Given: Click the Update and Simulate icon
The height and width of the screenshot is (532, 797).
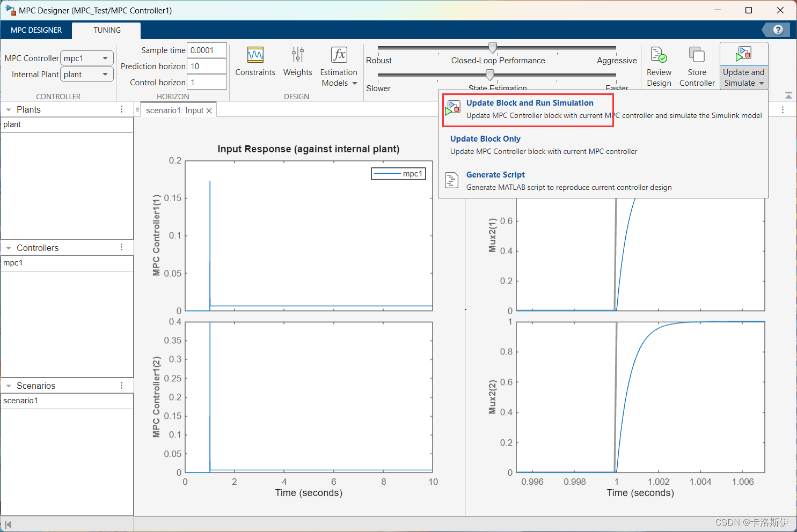Looking at the screenshot, I should pyautogui.click(x=743, y=54).
